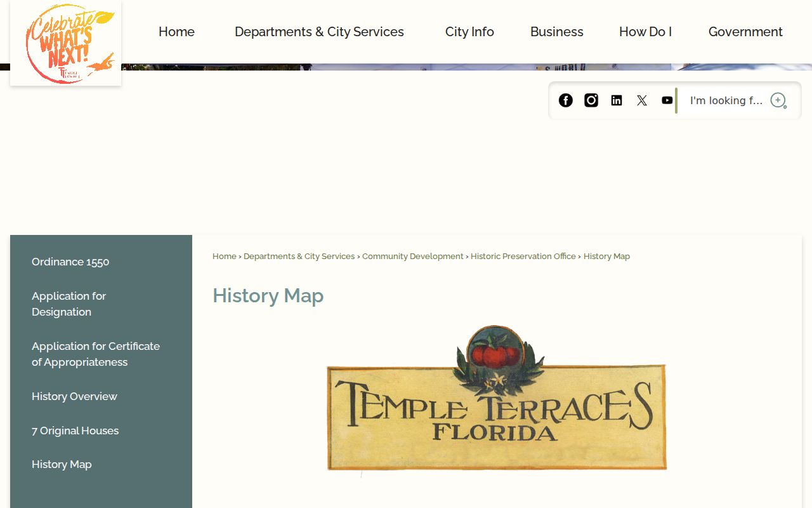Open History Overview sidebar link
812x508 pixels.
tap(74, 396)
